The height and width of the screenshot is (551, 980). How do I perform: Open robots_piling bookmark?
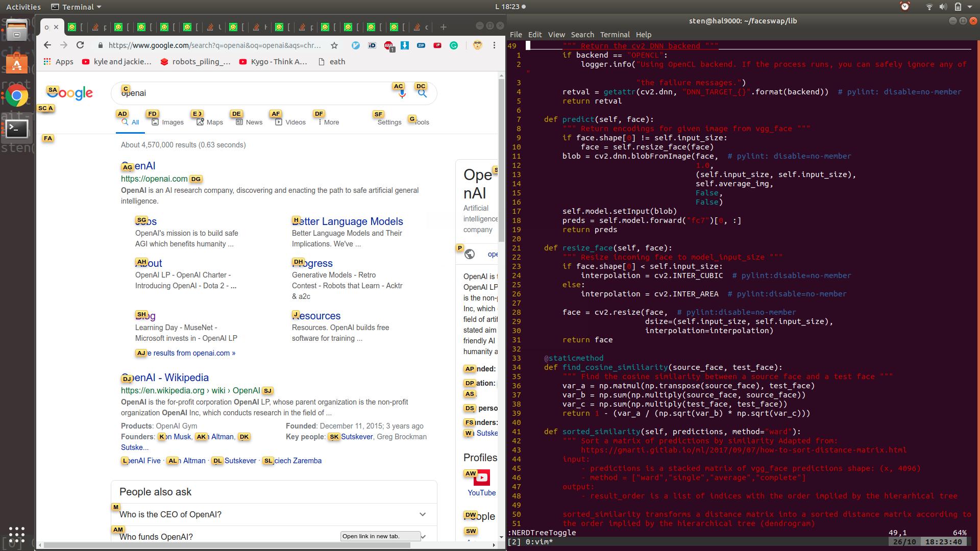195,62
